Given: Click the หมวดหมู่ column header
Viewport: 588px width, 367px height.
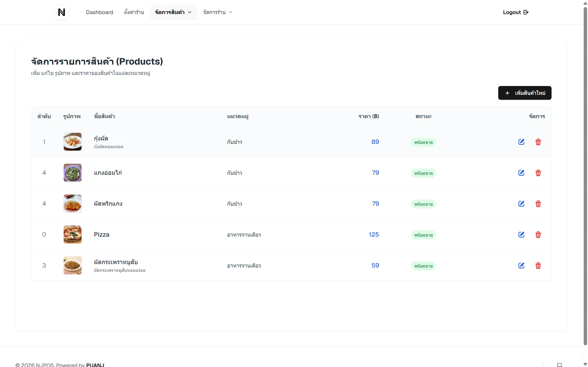Looking at the screenshot, I should tap(238, 116).
